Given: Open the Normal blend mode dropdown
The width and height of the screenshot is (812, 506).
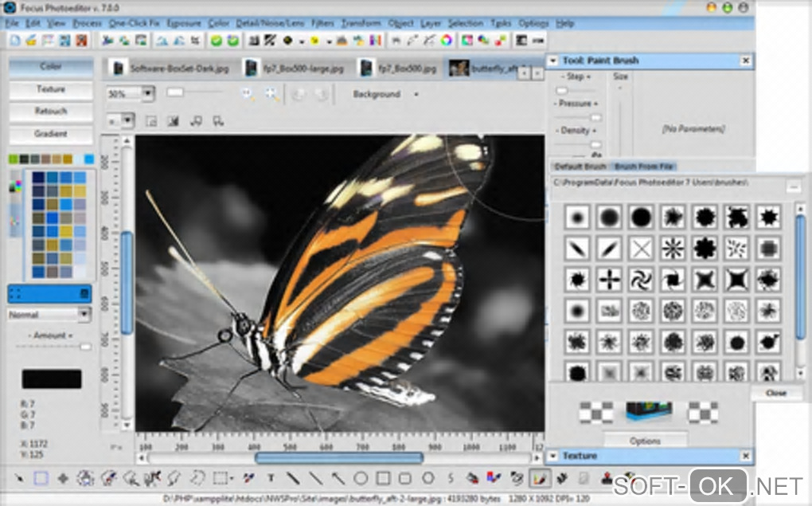Looking at the screenshot, I should [x=84, y=315].
